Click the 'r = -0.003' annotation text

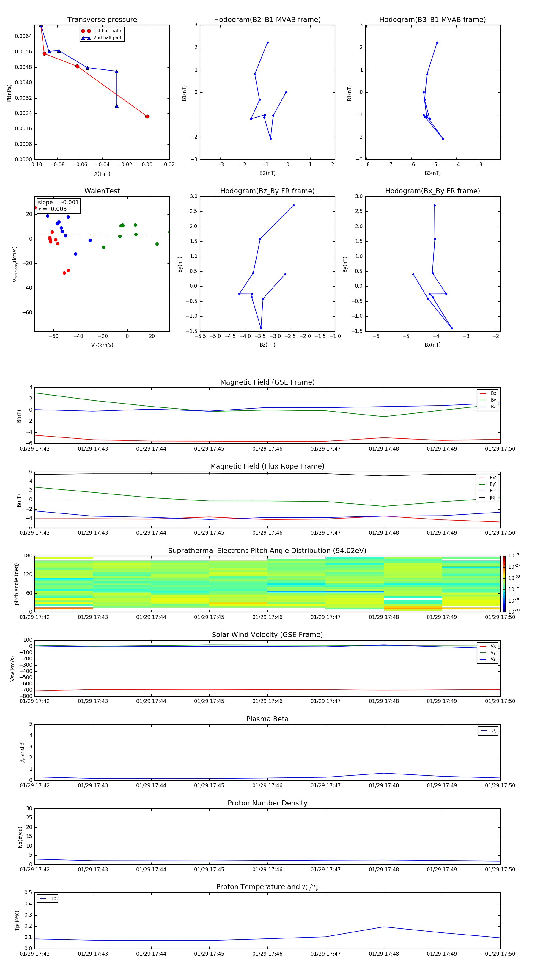[x=53, y=209]
